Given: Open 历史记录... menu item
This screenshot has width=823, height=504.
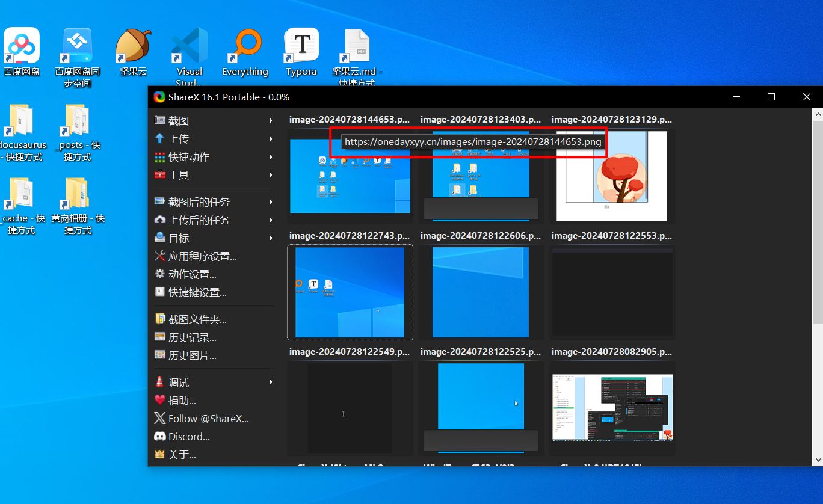Looking at the screenshot, I should [x=192, y=337].
